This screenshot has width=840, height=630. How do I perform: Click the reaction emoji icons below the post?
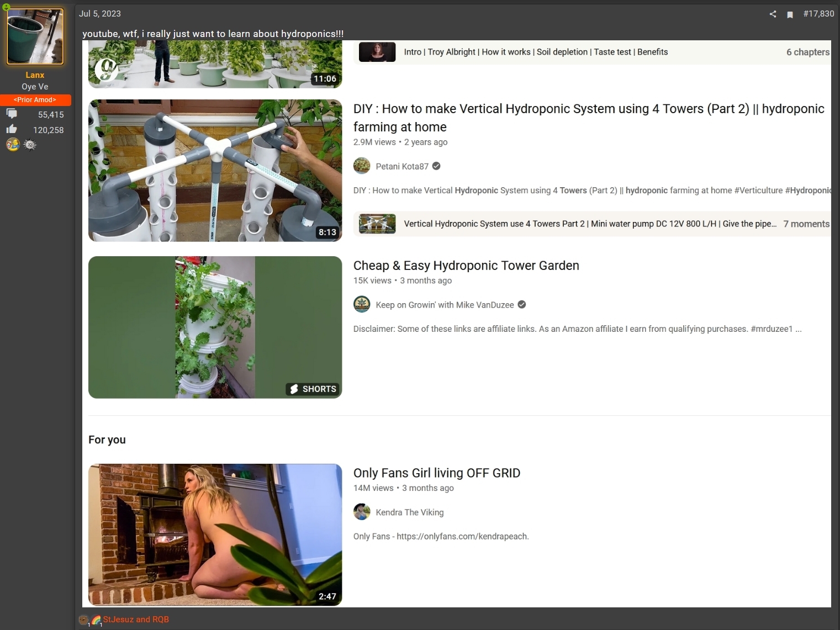90,620
